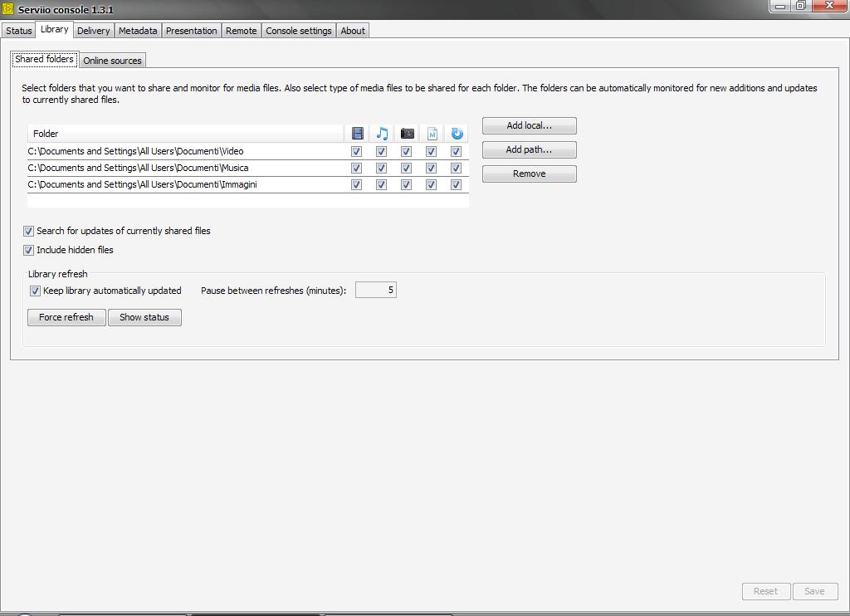Screen dimensions: 850x616
Task: Click the music note column header icon
Action: click(382, 134)
